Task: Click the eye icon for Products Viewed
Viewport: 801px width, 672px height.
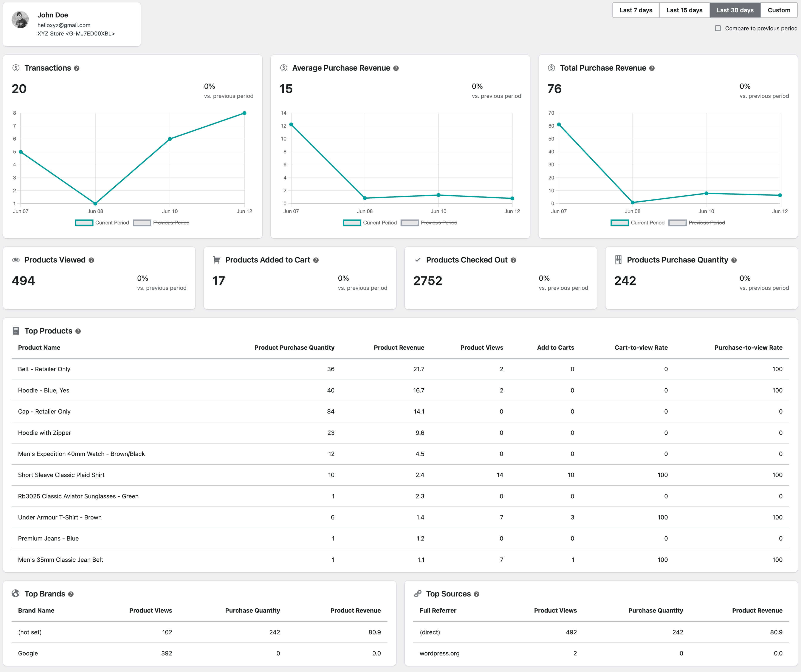Action: point(16,260)
